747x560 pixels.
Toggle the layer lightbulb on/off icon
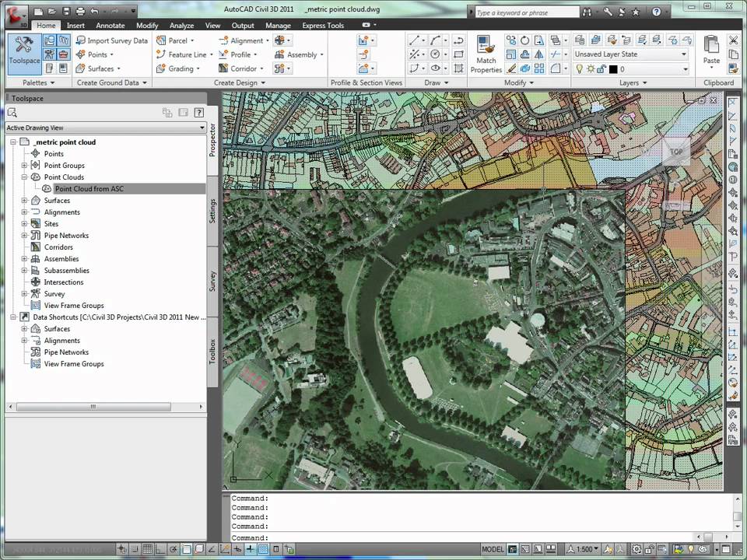[x=579, y=69]
